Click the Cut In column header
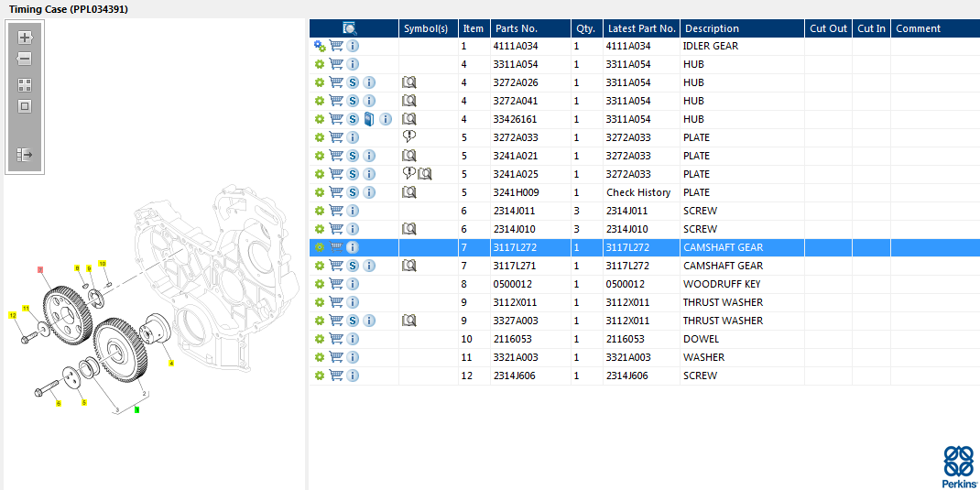Image resolution: width=980 pixels, height=490 pixels. (x=871, y=28)
